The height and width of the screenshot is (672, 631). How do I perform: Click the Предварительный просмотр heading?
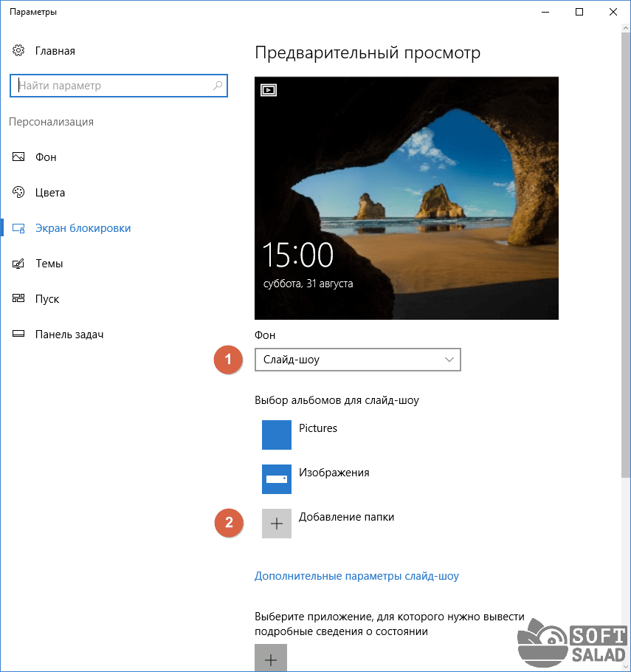[x=368, y=53]
